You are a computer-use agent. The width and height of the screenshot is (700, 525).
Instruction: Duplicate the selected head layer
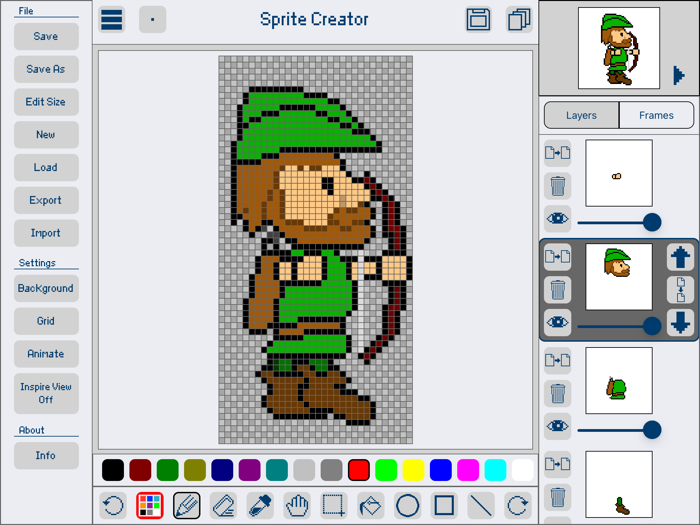click(x=558, y=257)
